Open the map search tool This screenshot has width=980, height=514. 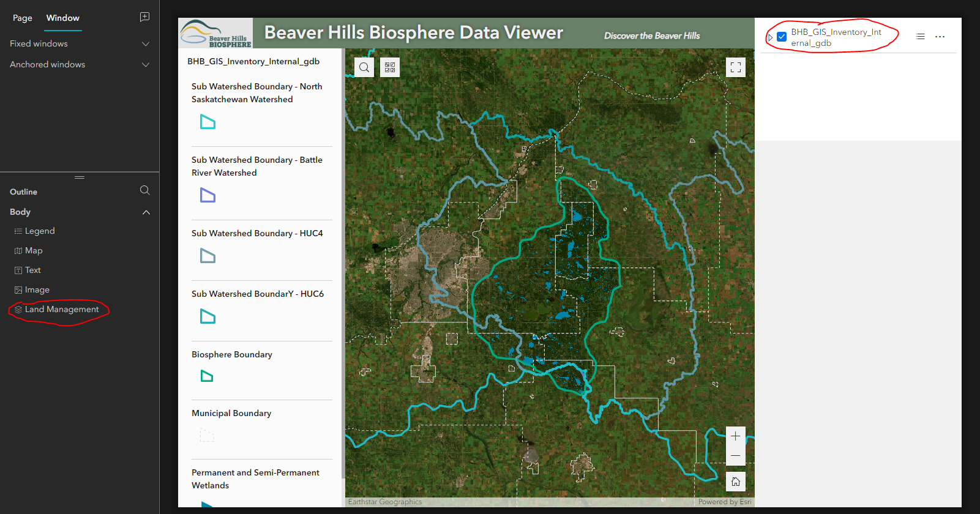[364, 67]
